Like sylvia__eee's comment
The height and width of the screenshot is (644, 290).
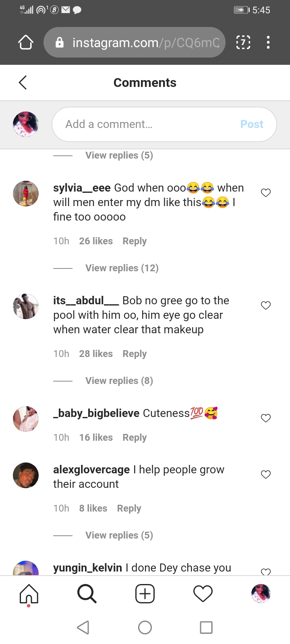[x=266, y=193]
